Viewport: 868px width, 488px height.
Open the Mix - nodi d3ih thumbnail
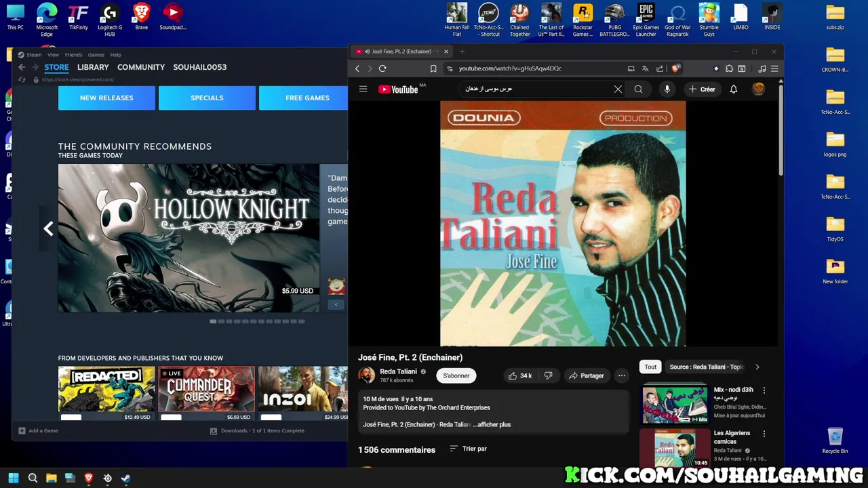[x=675, y=405]
